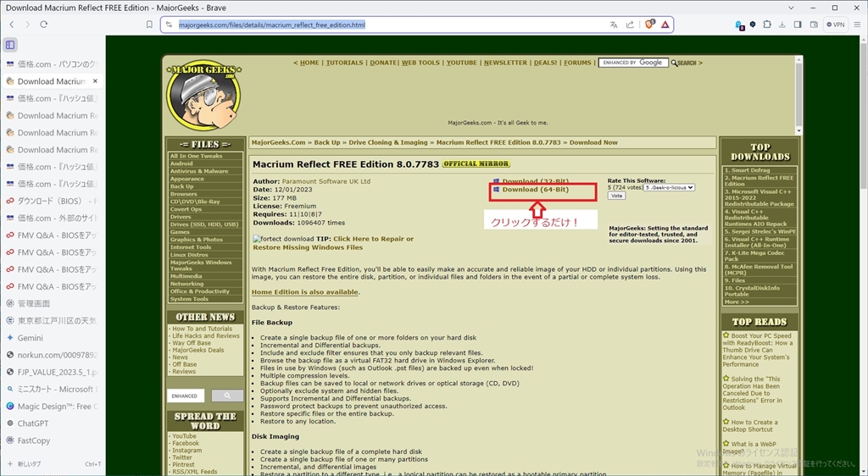868x476 pixels.
Task: Open Paramount Software UK Ltd author link
Action: [326, 181]
